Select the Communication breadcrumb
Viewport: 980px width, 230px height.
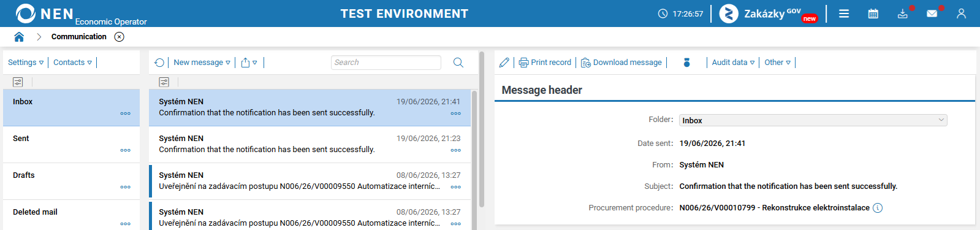tap(79, 37)
